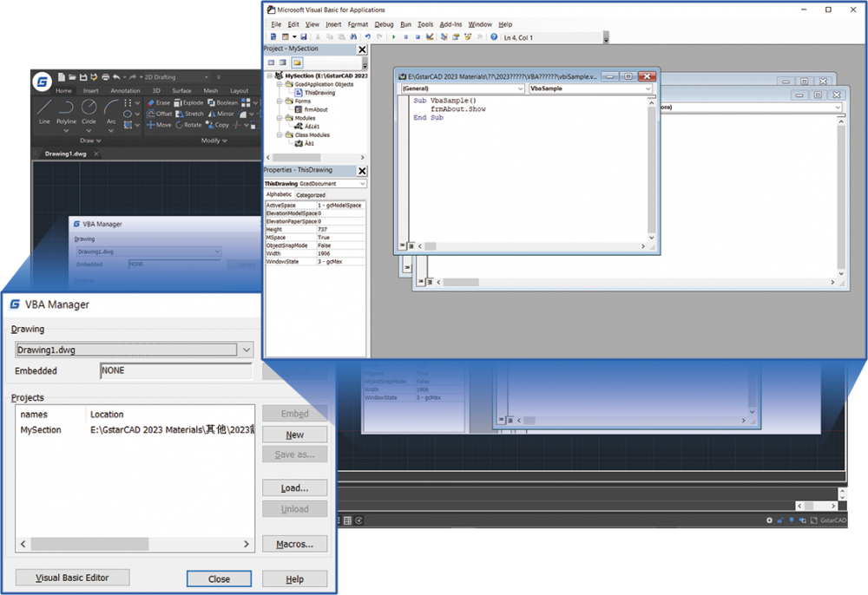Click the New file icon in GstarCAD

tap(62, 77)
